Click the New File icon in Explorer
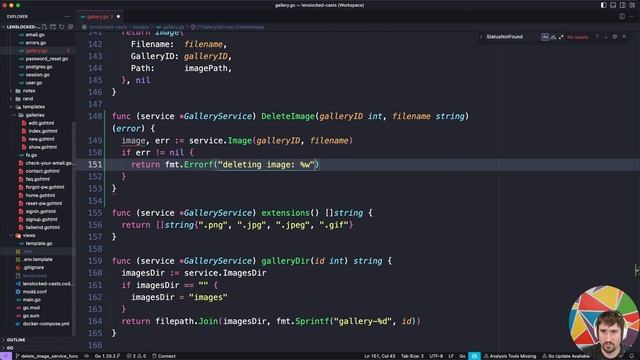 pos(44,27)
